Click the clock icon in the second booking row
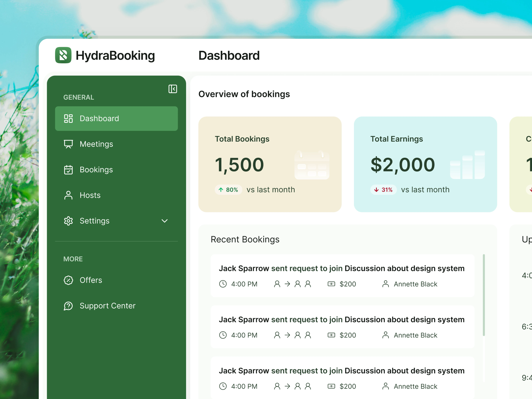 [x=223, y=335]
